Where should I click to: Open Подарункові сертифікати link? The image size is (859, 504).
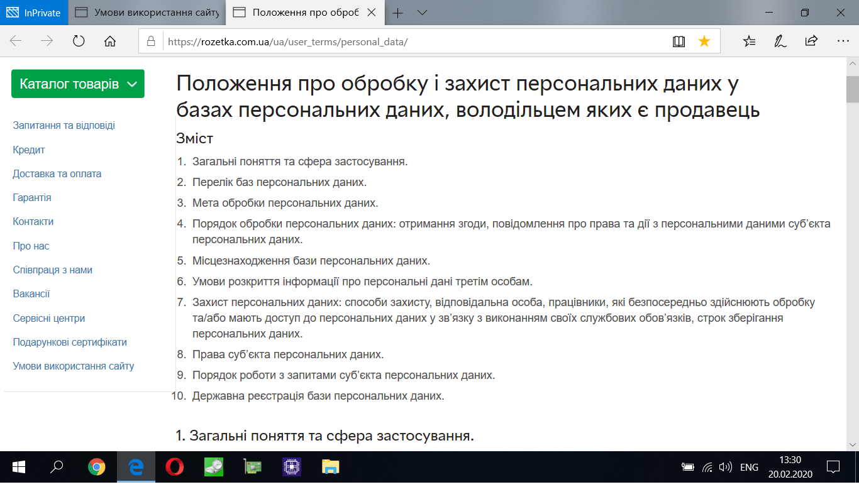click(x=70, y=342)
